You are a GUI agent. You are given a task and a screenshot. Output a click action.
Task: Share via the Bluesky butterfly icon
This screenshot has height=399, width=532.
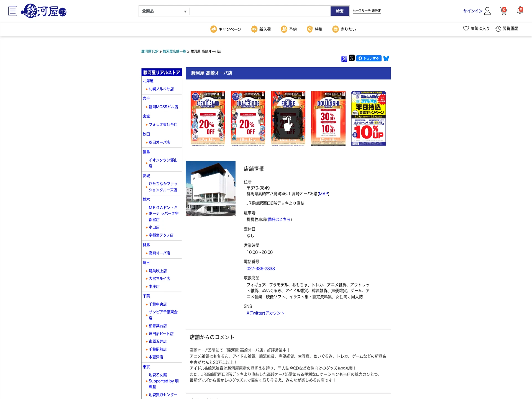click(x=386, y=58)
